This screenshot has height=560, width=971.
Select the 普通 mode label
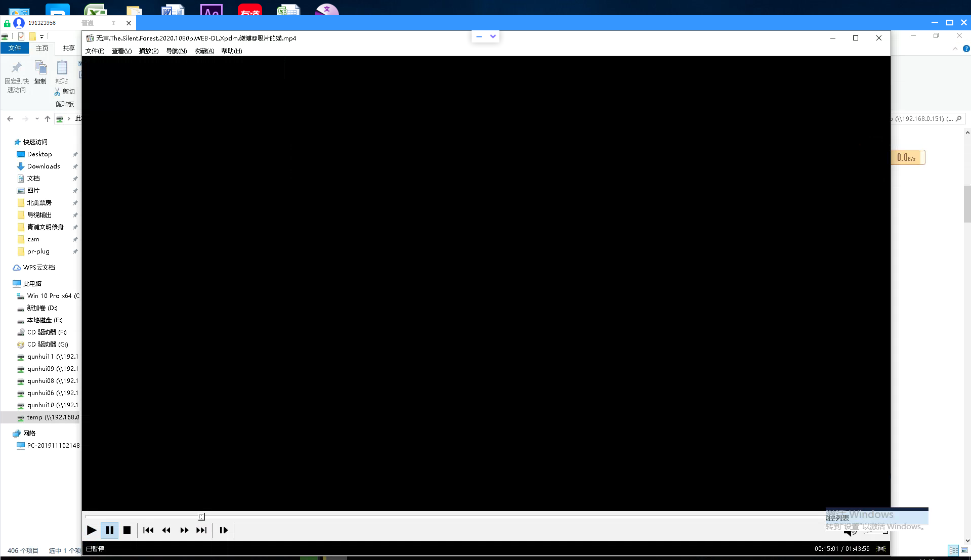tap(88, 23)
